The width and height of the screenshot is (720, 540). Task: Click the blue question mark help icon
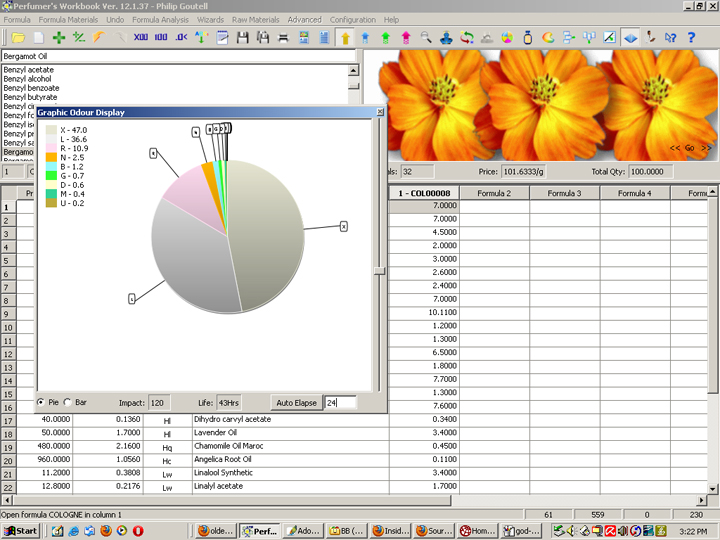[690, 37]
